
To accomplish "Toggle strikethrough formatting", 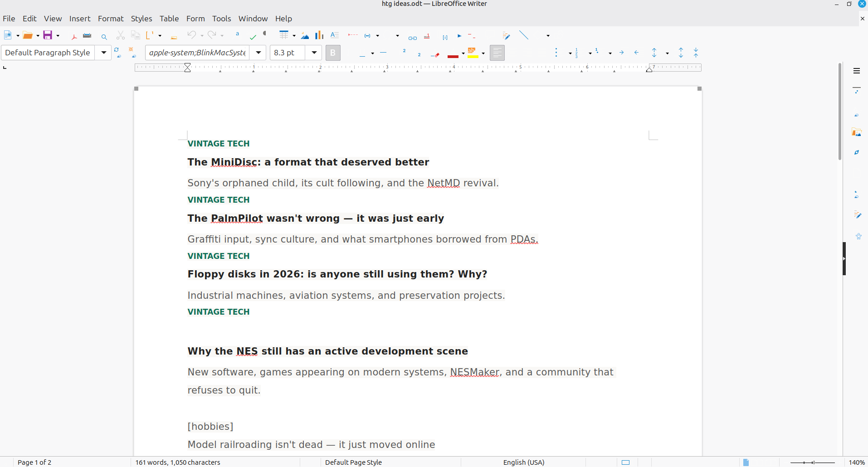I will pos(383,53).
